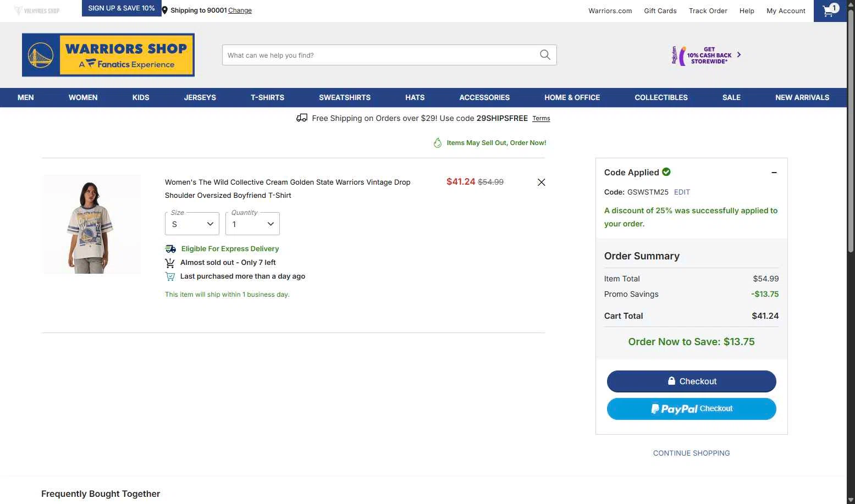Click the Rakuten cash back banner arrow
The image size is (855, 504).
[x=739, y=55]
